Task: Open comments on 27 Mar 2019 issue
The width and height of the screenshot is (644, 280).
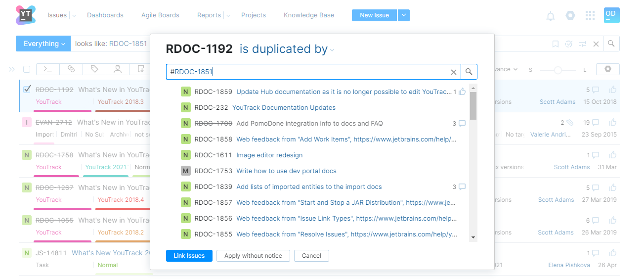Action: (x=596, y=188)
